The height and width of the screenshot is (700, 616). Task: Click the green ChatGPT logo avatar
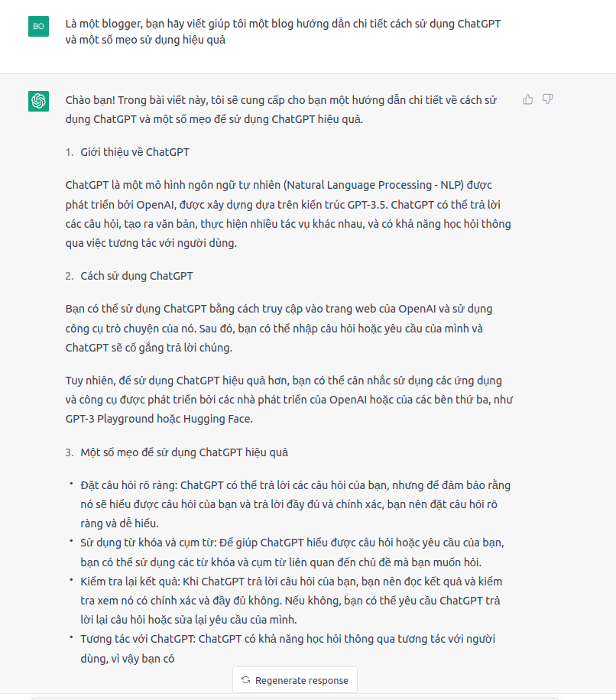pos(39,101)
